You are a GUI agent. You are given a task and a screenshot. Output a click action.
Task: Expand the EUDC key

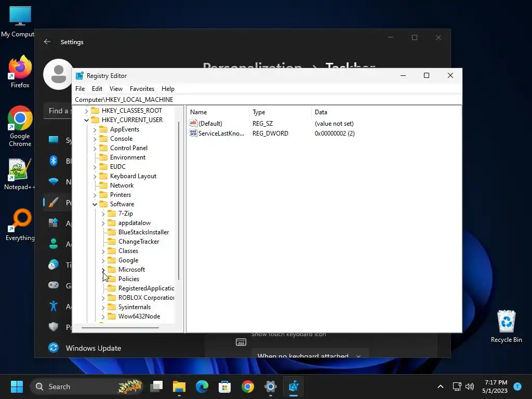(95, 167)
